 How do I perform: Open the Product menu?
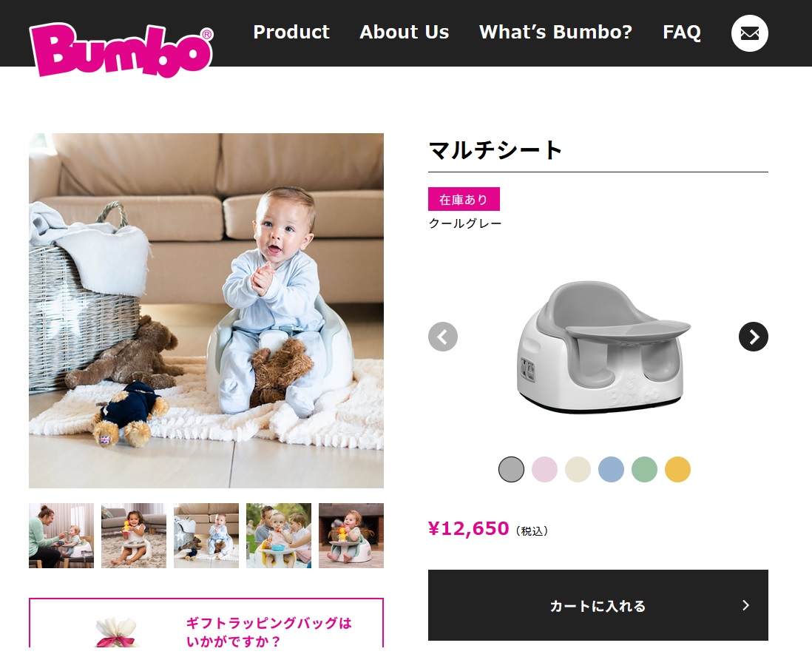[x=291, y=32]
